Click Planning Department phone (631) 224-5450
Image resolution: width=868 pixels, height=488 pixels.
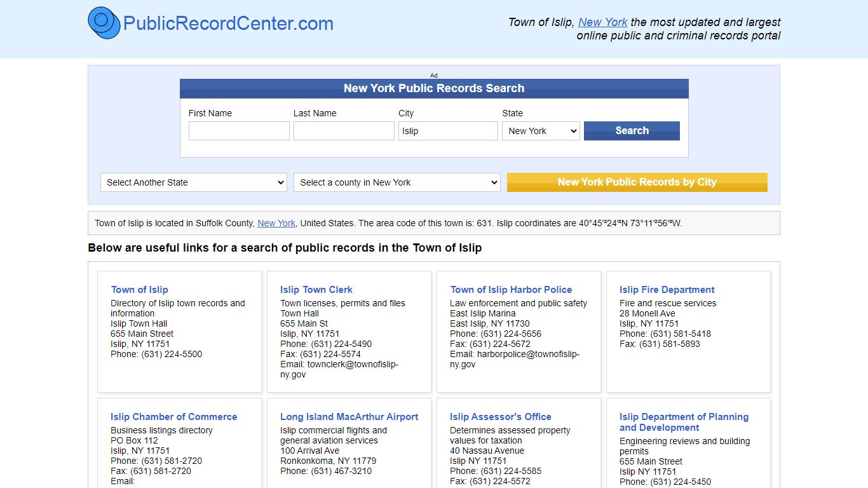click(681, 482)
